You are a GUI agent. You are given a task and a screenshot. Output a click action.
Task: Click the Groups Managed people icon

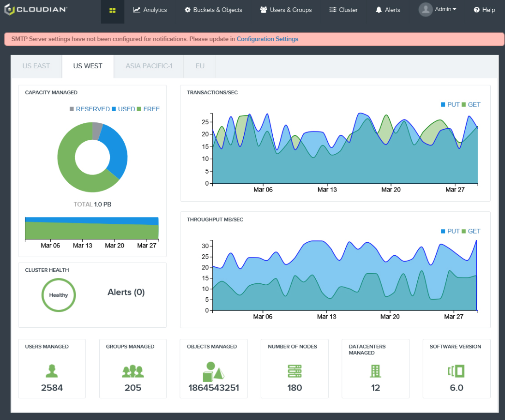132,372
